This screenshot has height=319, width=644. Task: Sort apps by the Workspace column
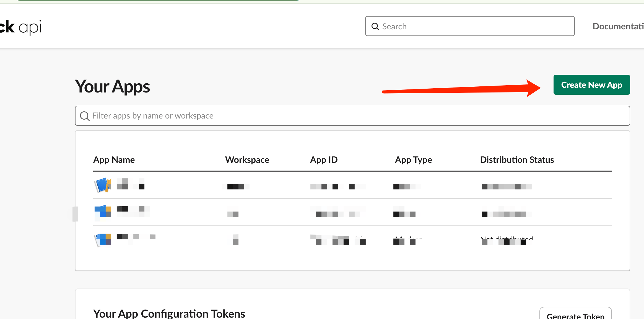247,159
